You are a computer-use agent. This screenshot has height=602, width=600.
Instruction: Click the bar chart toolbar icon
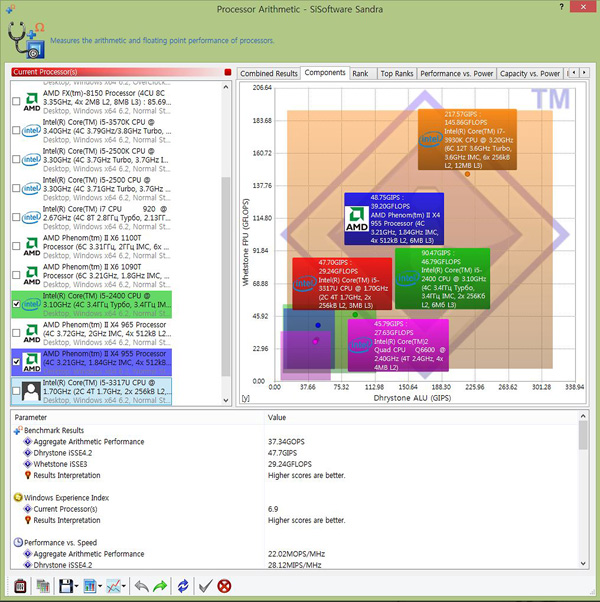90,586
